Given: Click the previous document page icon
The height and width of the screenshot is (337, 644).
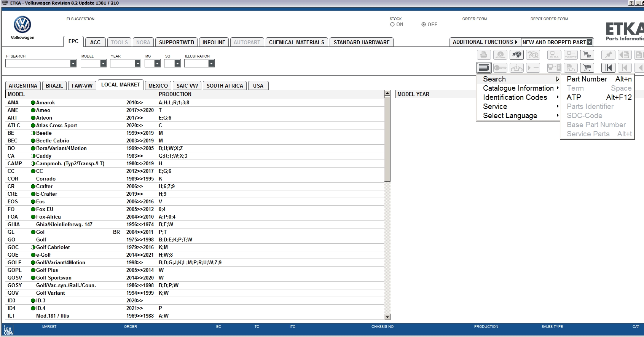Looking at the screenshot, I should point(625,55).
